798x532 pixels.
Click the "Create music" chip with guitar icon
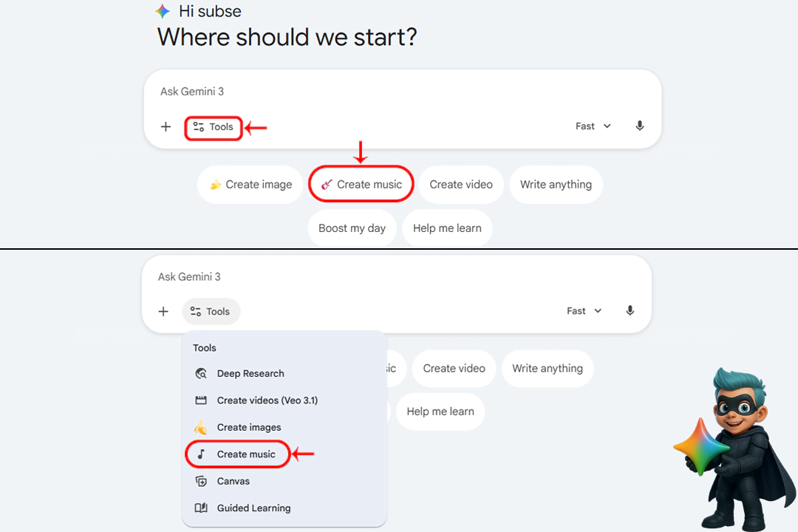361,185
